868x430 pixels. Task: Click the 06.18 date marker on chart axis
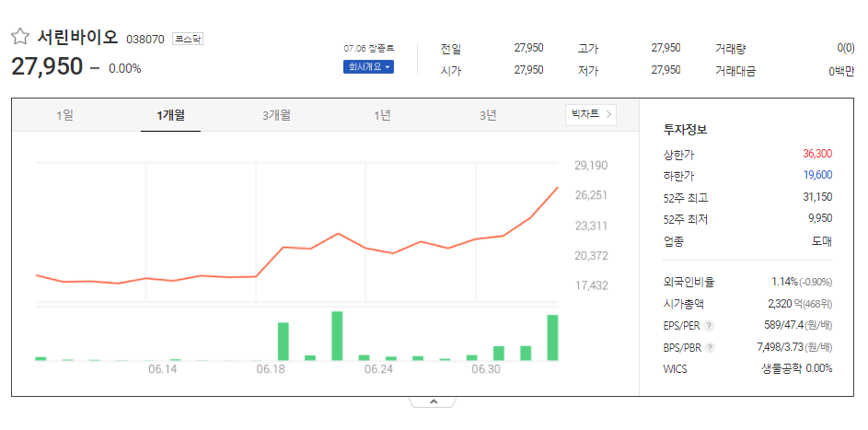tap(271, 369)
